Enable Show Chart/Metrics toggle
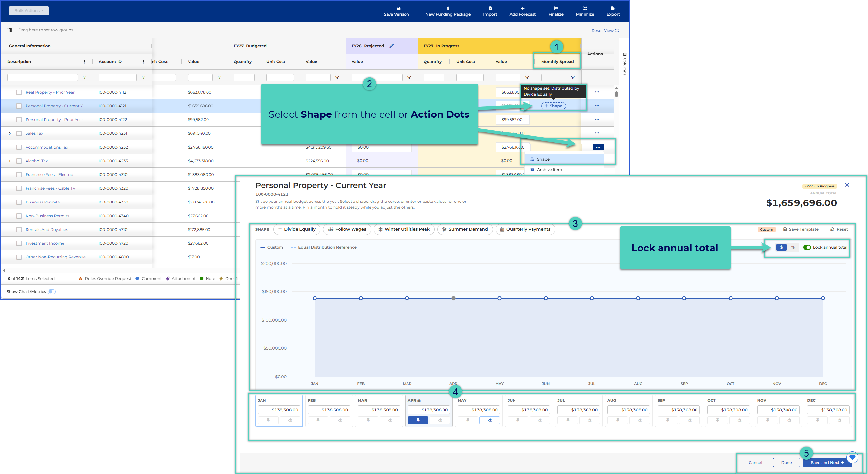 [x=51, y=292]
